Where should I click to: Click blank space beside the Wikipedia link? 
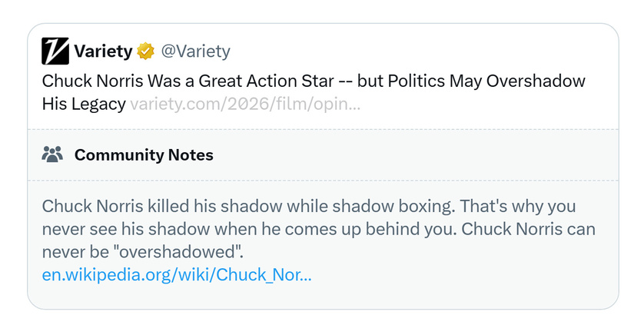click(x=461, y=274)
